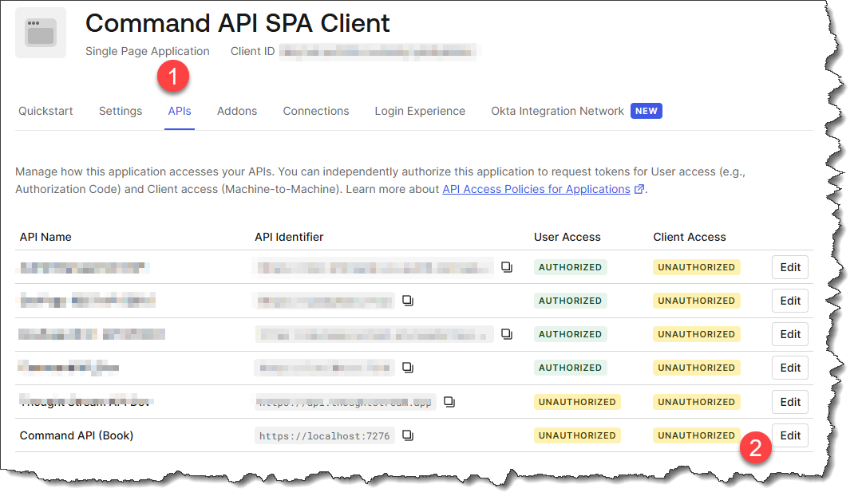Open the Connections tab

click(316, 111)
